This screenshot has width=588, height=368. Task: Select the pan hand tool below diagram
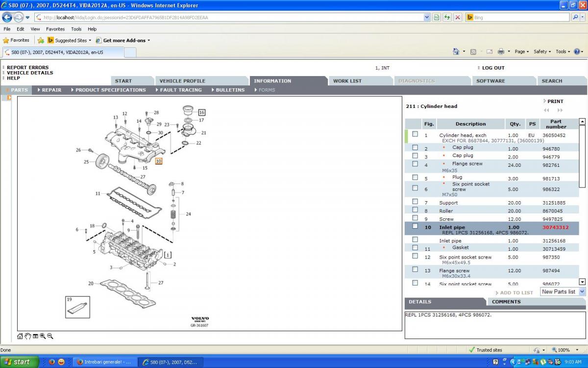[x=28, y=336]
